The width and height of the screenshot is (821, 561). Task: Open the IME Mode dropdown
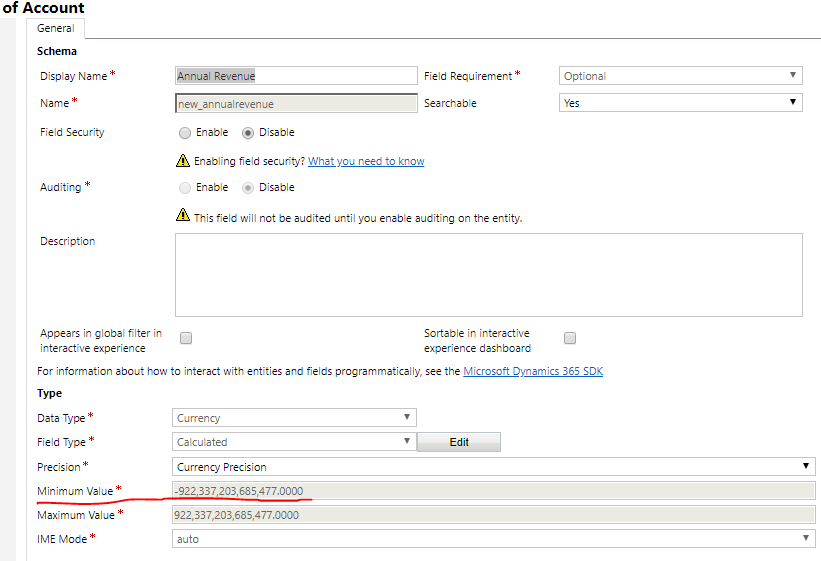tap(494, 538)
